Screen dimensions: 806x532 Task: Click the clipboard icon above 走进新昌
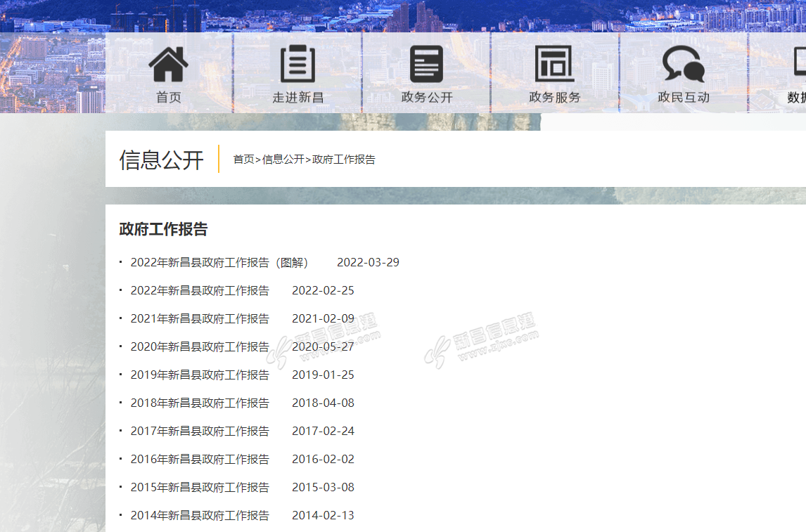tap(298, 65)
